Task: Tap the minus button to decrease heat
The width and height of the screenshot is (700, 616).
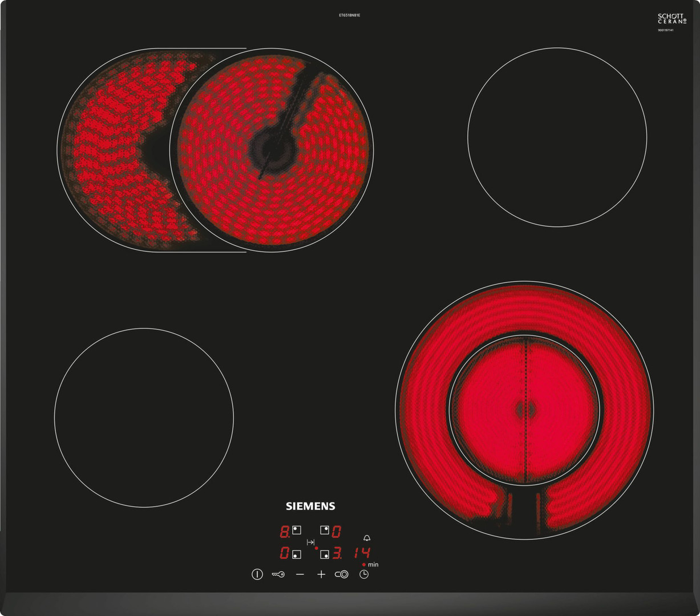Action: point(300,574)
